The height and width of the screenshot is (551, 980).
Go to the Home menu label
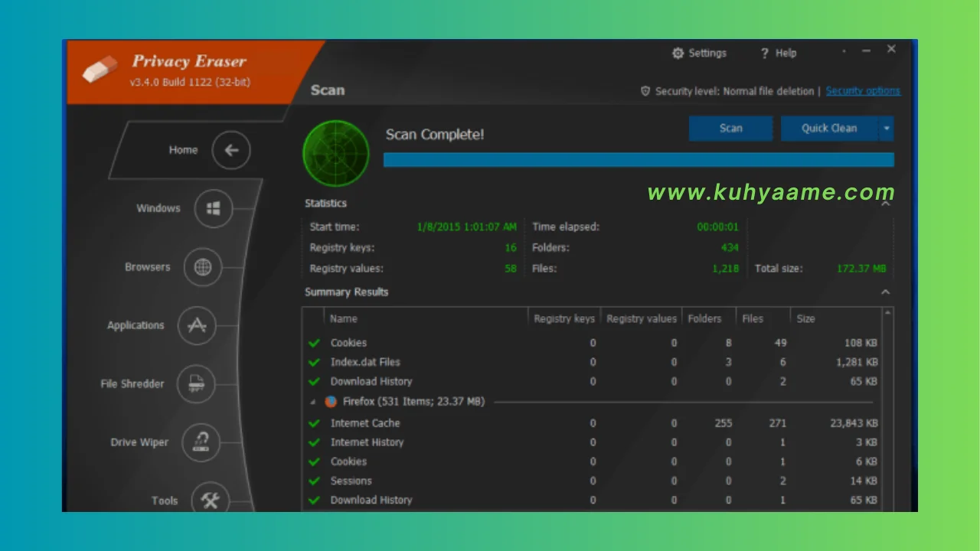(x=183, y=150)
